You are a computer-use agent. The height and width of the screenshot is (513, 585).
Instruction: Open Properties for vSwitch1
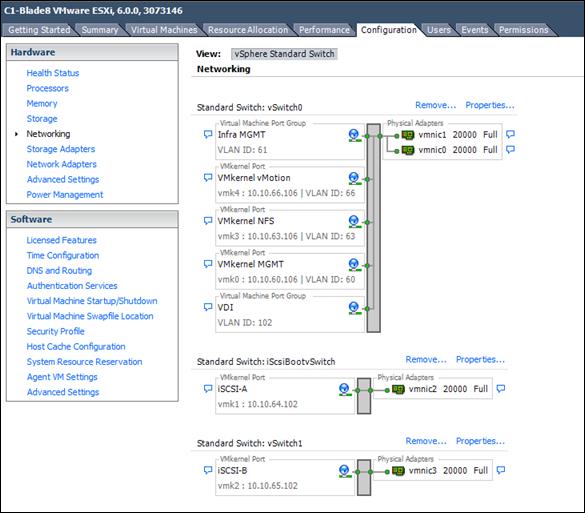point(480,441)
